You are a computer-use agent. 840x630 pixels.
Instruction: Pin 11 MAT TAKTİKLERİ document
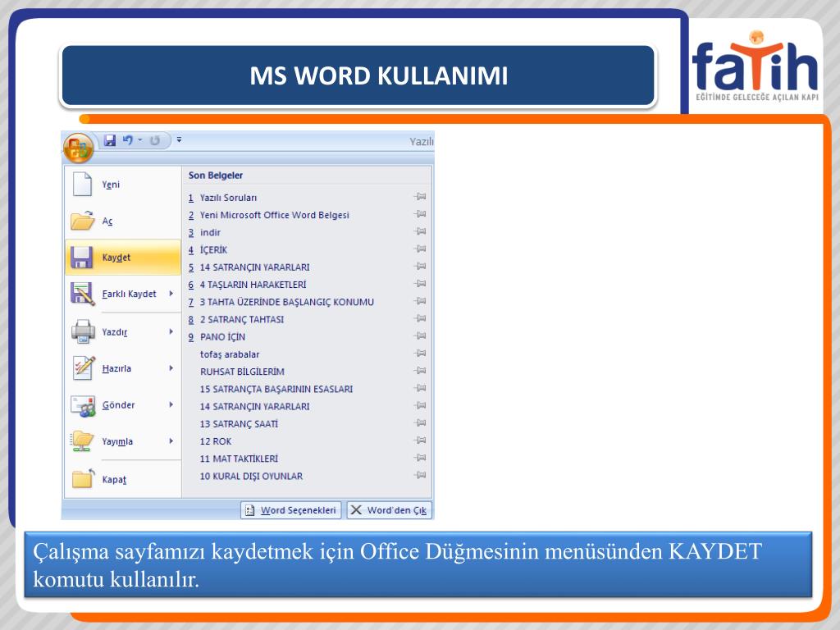(x=421, y=458)
